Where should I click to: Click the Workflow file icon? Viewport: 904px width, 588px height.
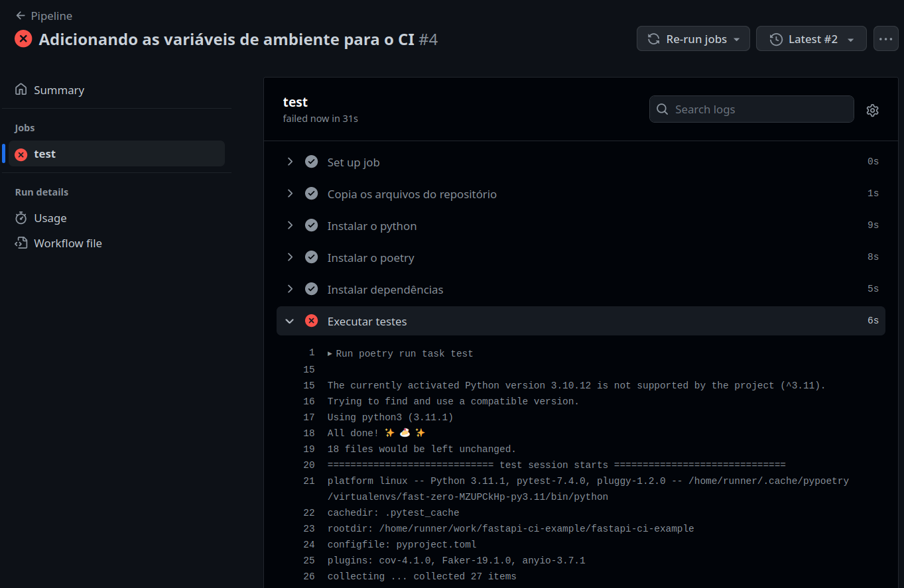pyautogui.click(x=21, y=243)
